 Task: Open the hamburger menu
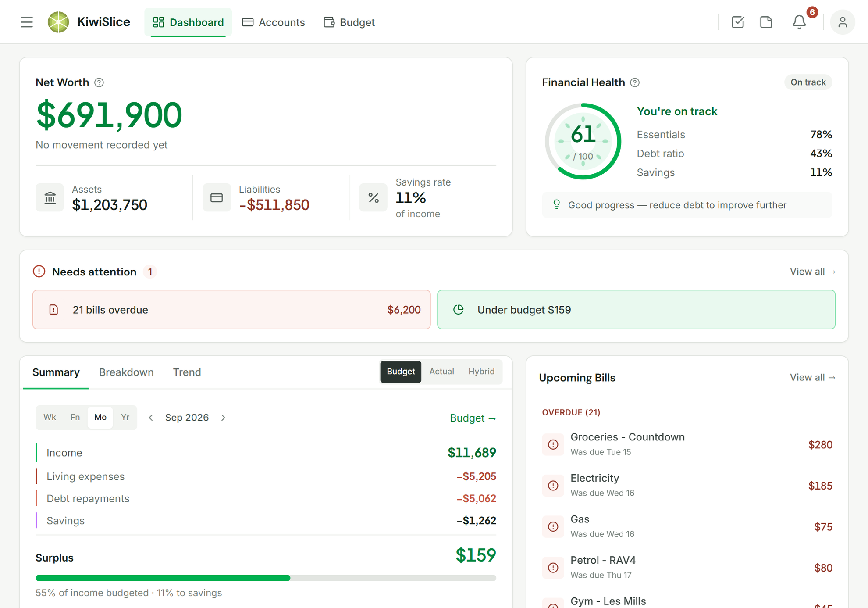pyautogui.click(x=27, y=22)
